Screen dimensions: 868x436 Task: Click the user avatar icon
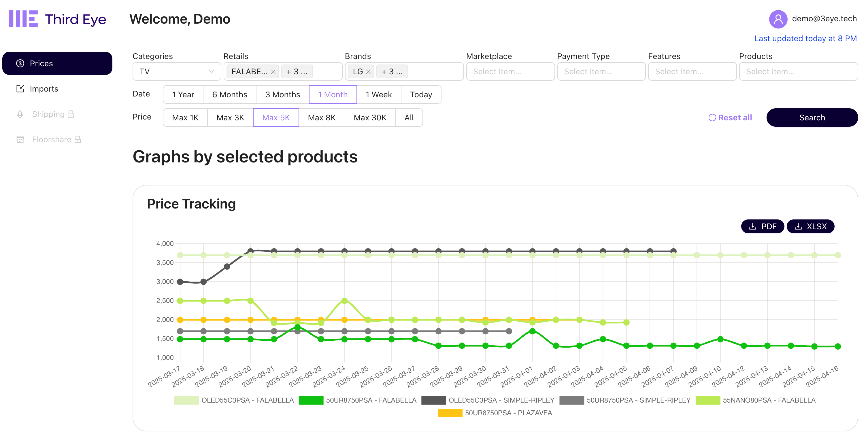tap(778, 19)
